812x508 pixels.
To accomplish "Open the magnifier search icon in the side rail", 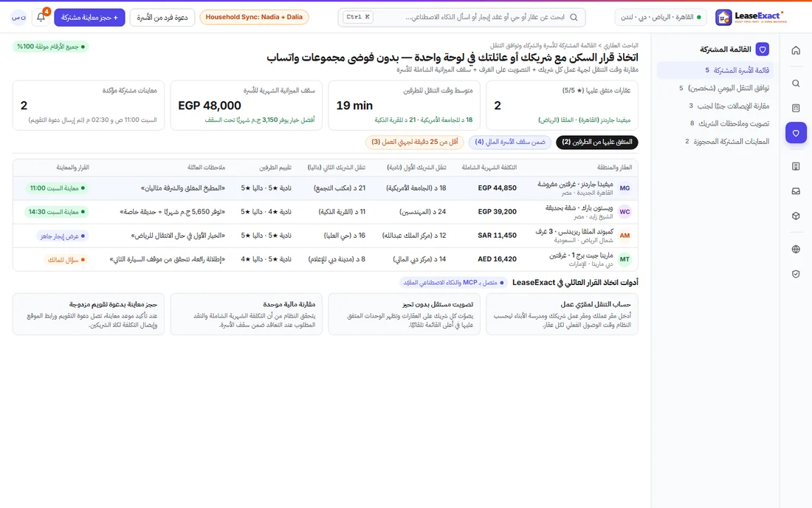I will [x=796, y=83].
